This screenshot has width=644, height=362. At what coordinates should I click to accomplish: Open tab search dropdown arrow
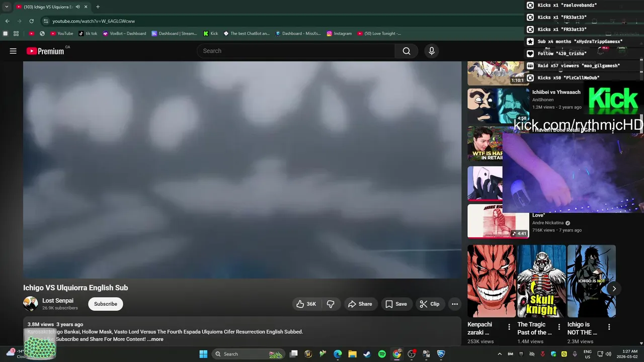click(7, 7)
